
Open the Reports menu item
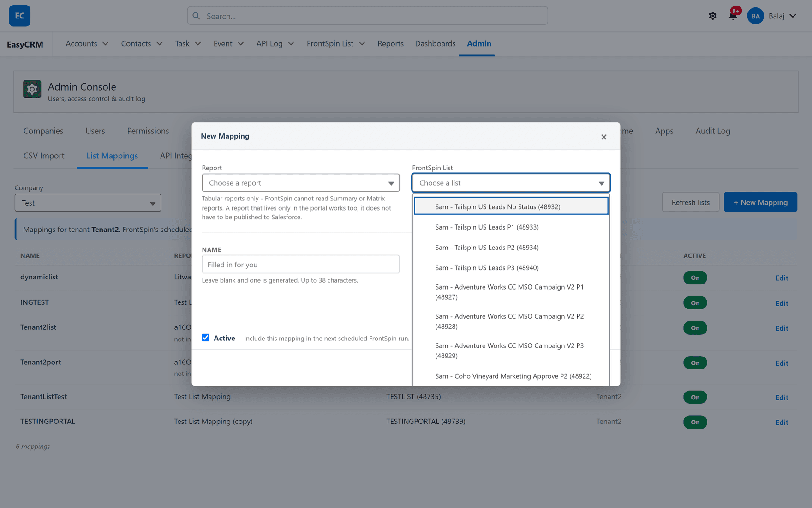390,43
